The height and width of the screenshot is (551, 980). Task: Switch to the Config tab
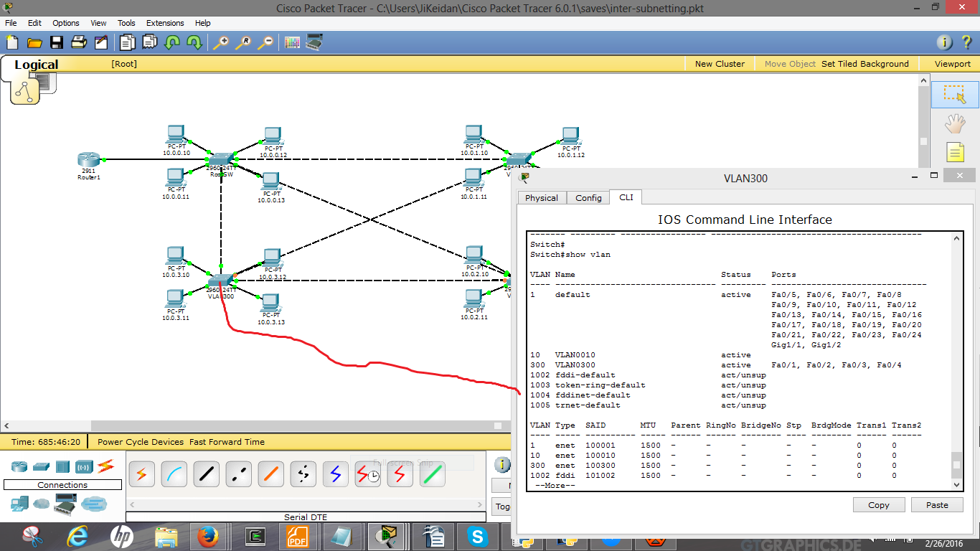pos(588,198)
